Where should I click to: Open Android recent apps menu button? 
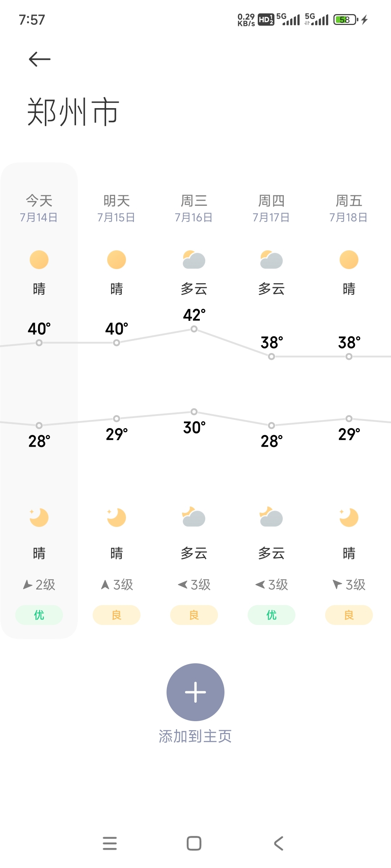pos(110,843)
